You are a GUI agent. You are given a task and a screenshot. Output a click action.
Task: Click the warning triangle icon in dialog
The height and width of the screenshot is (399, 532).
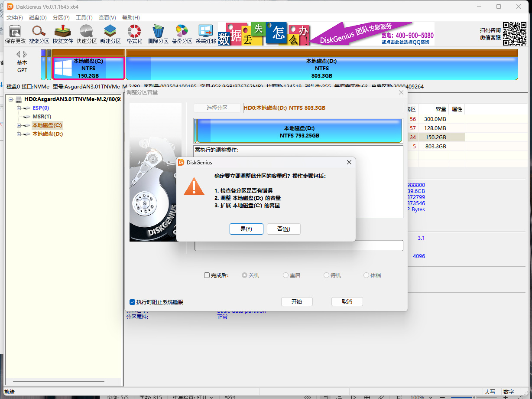tap(194, 186)
